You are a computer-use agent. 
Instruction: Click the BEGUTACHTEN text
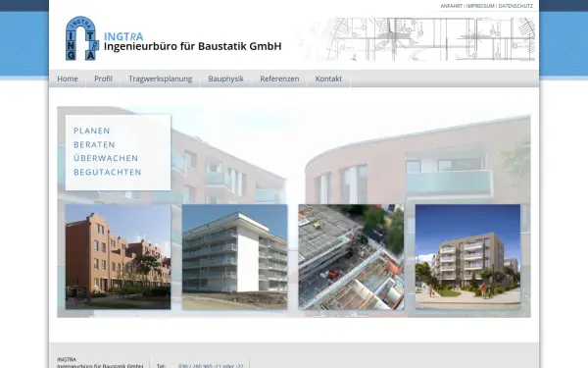tap(108, 172)
